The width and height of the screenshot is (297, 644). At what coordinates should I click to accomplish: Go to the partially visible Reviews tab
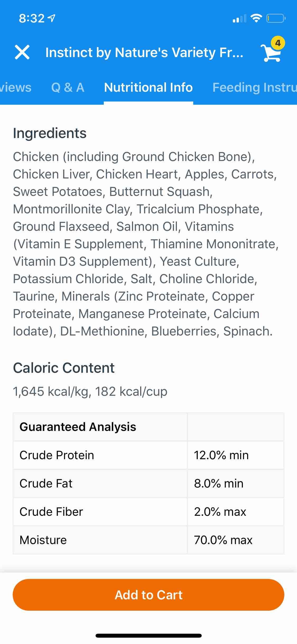coord(16,88)
